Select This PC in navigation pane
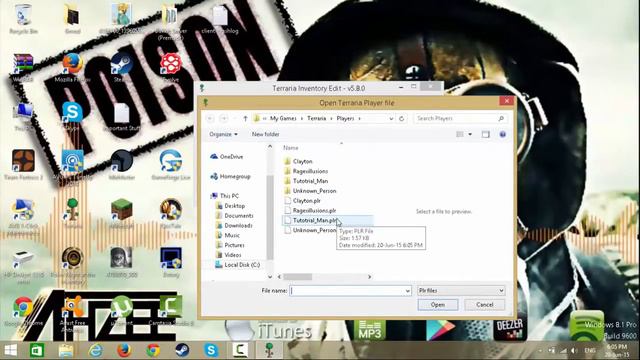The width and height of the screenshot is (640, 360). pyautogui.click(x=224, y=196)
